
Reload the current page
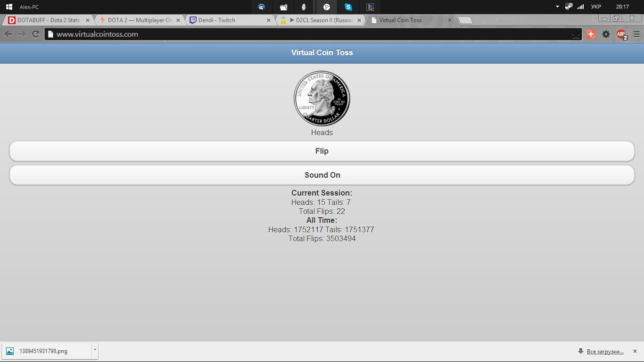pyautogui.click(x=35, y=34)
